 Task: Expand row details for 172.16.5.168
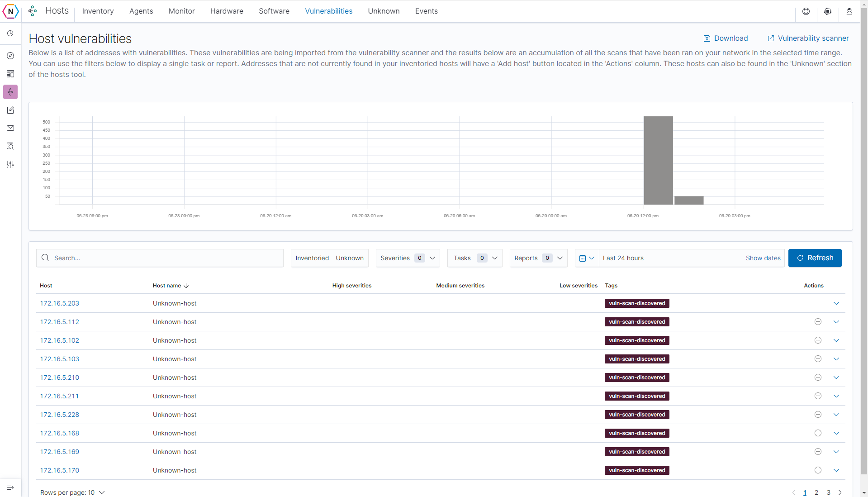coord(836,433)
